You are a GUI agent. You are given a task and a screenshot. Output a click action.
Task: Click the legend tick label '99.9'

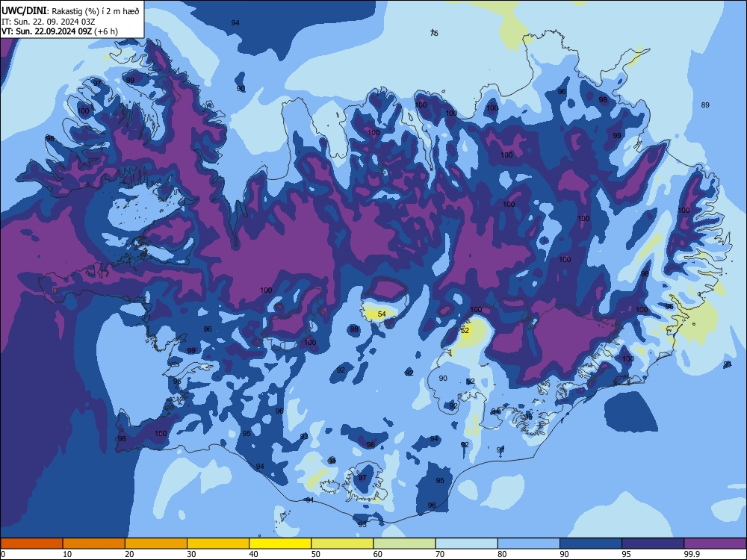(x=691, y=554)
